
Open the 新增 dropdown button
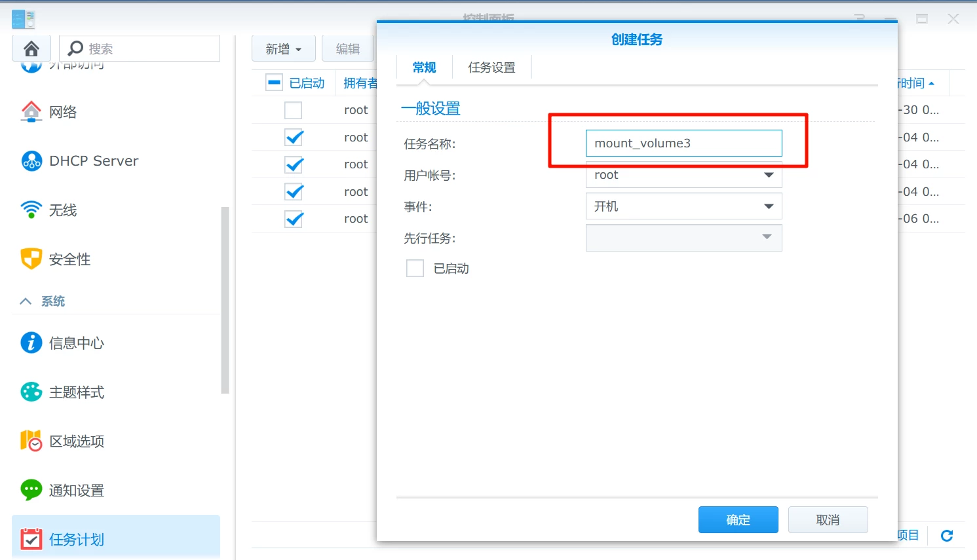pyautogui.click(x=283, y=49)
